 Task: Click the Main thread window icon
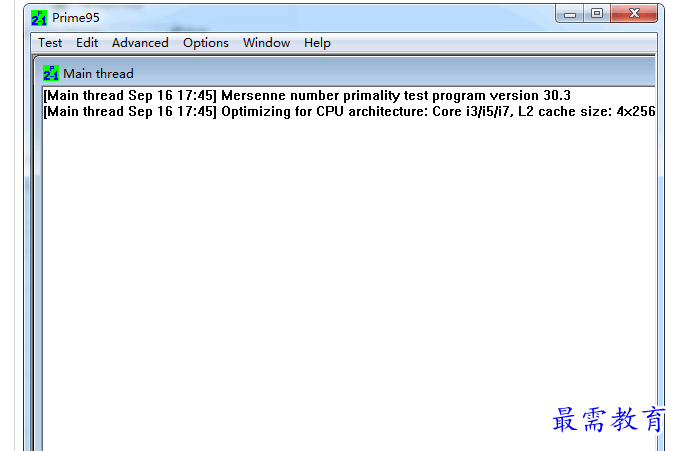(51, 73)
